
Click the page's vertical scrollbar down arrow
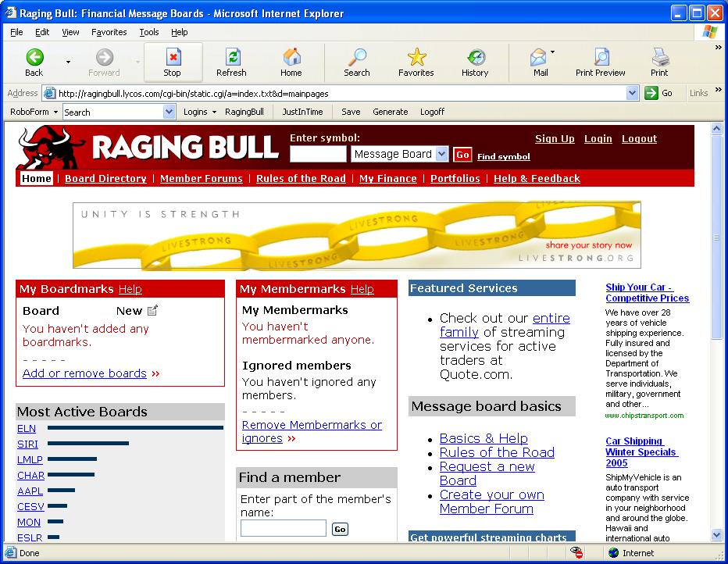coord(717,535)
